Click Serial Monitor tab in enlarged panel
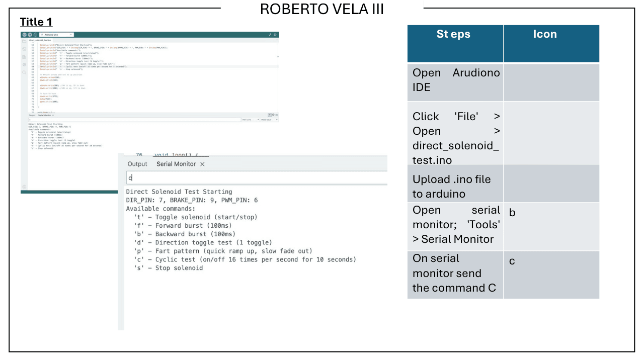644x362 pixels. coord(176,164)
